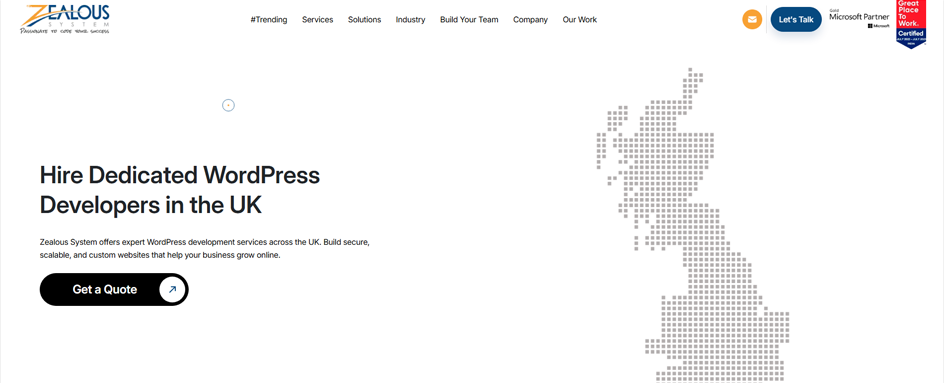944x383 pixels.
Task: Open the Services menu
Action: coord(317,20)
